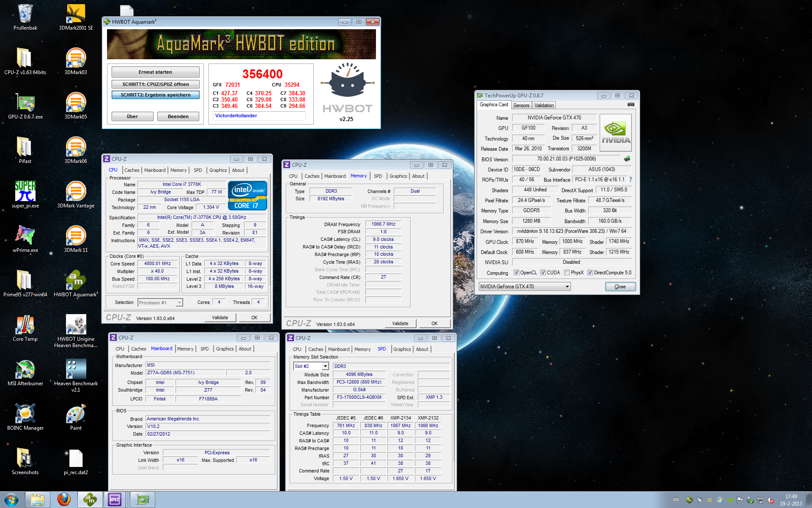The image size is (812, 508).
Task: Launch the 3DMark05 desktop shortcut
Action: 76,106
